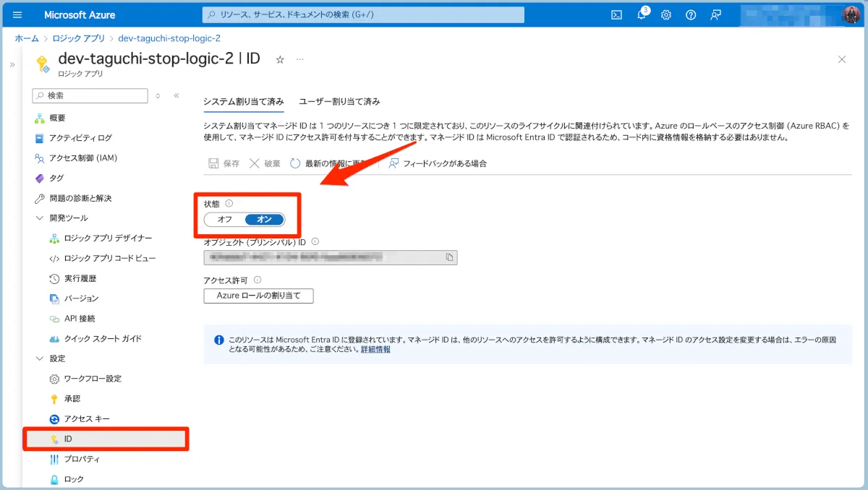The image size is (868, 490).
Task: Expand the collapsed left portal sidebar
Action: tap(12, 64)
